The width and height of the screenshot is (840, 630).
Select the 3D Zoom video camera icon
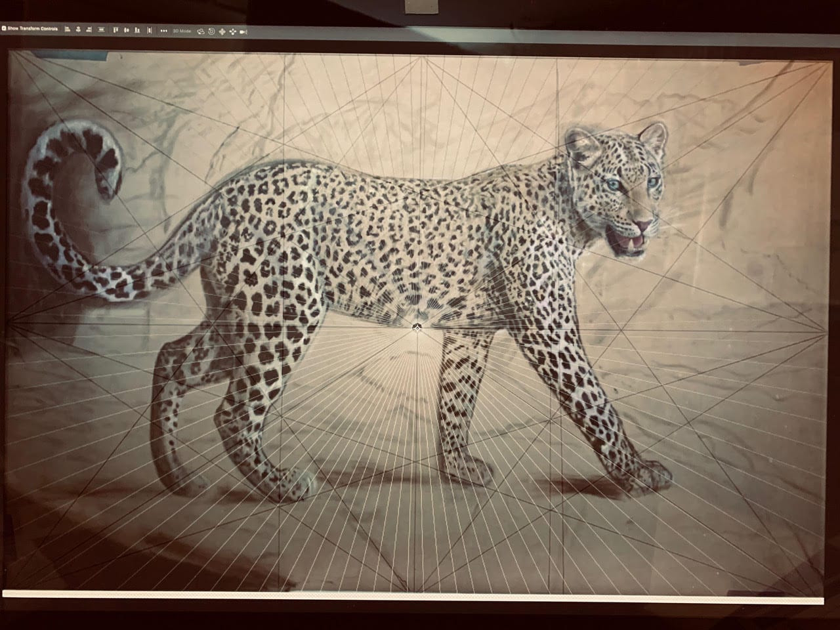(x=243, y=31)
